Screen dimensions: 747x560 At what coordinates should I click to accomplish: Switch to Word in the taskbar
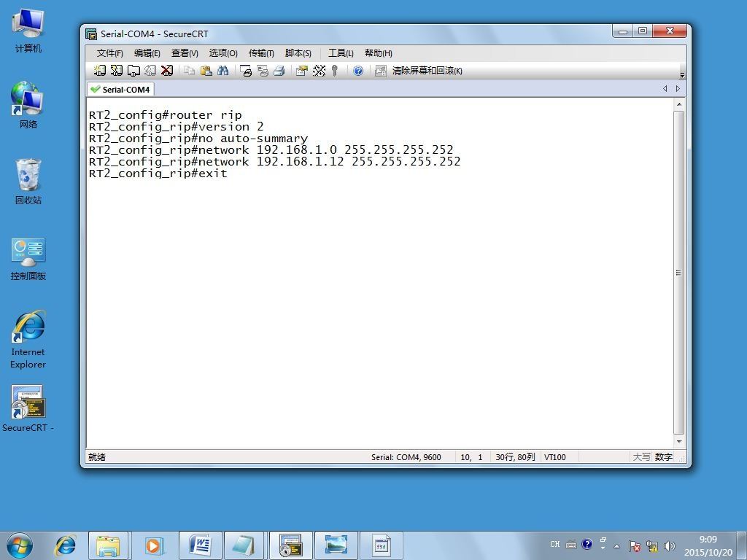(200, 545)
